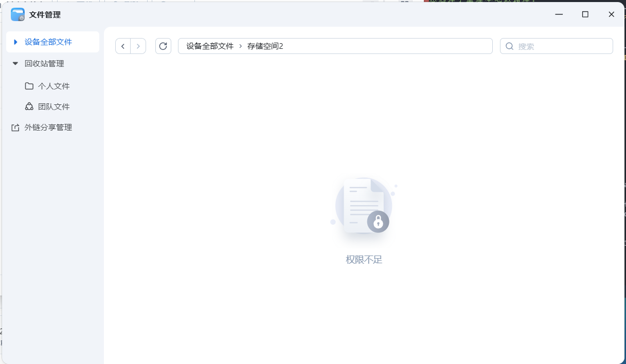Viewport: 626px width, 364px height.
Task: Collapse the 回收站管理 section
Action: [x=15, y=63]
